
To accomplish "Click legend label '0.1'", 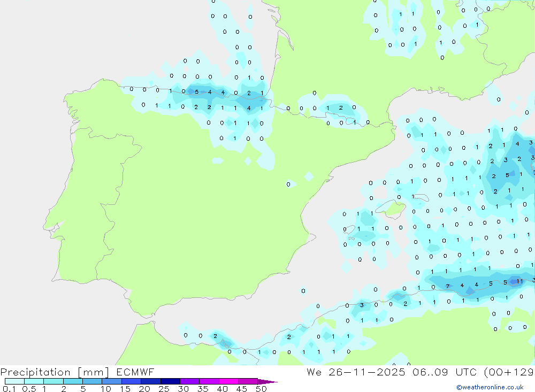I will point(9,389).
